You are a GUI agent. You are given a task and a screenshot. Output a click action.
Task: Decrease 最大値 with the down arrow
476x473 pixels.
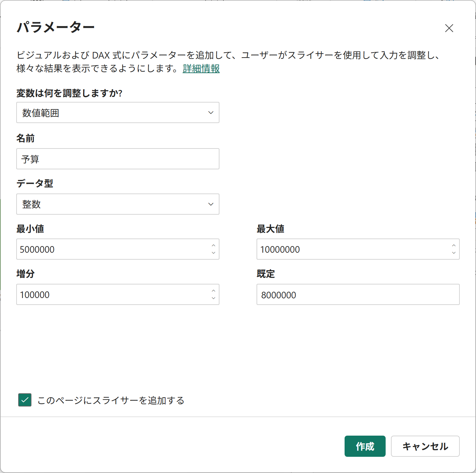tap(454, 253)
